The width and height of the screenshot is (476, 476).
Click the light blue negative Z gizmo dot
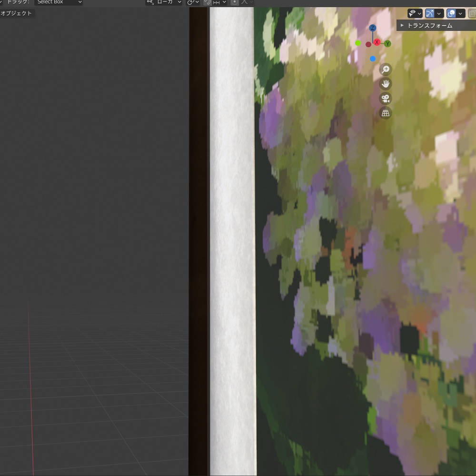[x=373, y=59]
